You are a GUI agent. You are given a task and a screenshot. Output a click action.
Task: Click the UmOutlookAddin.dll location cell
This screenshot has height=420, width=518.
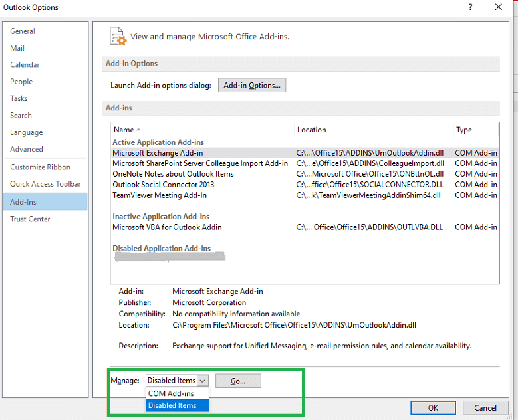pyautogui.click(x=370, y=153)
